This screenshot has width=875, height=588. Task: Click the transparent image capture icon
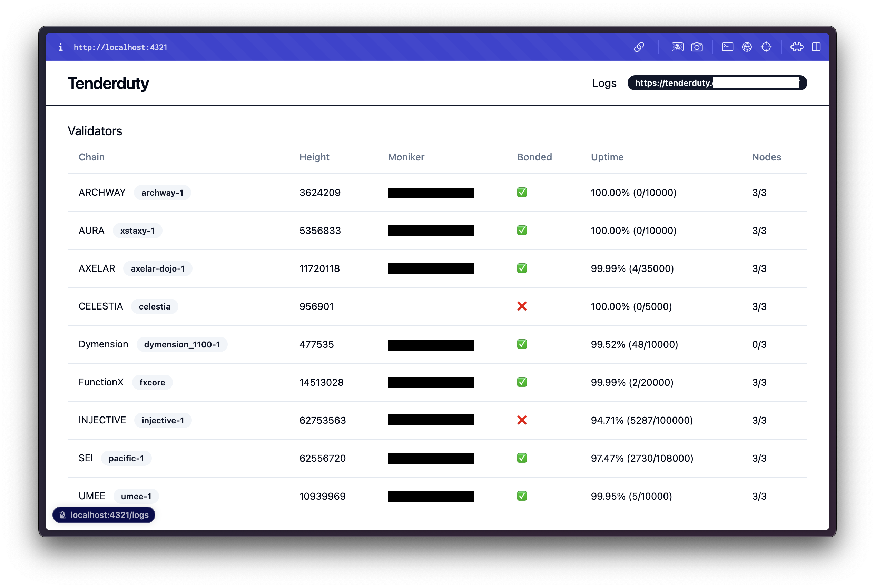point(677,47)
